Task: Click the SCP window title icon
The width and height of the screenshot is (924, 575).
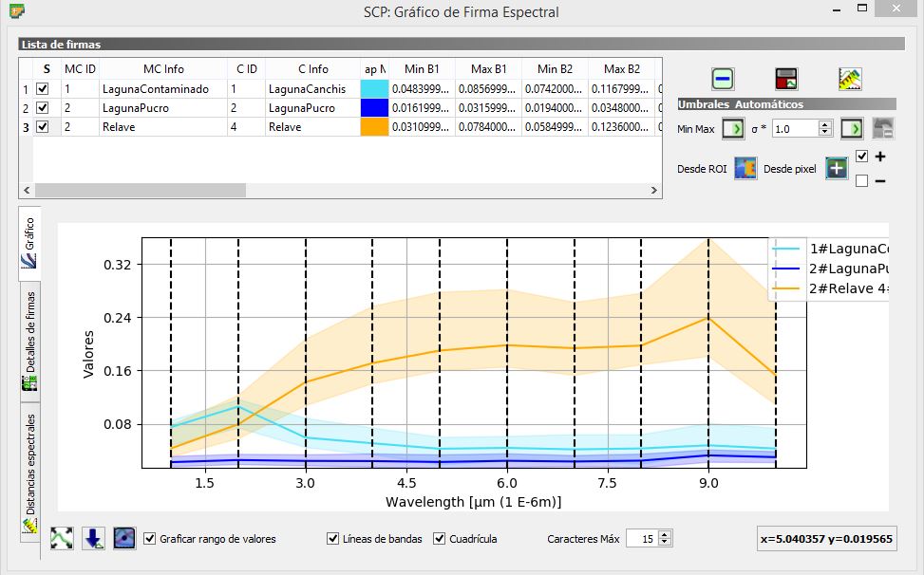Action: 18,10
